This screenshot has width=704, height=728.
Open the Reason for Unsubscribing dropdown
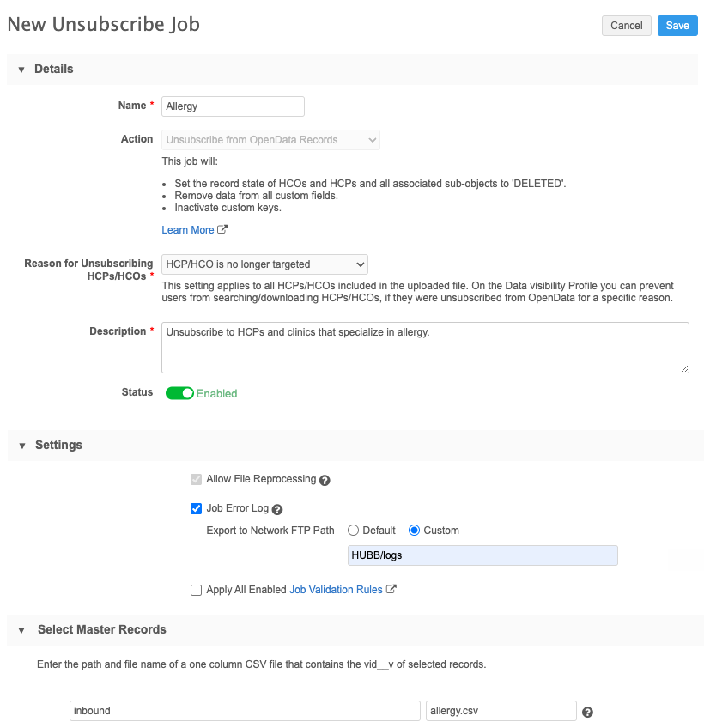[x=264, y=264]
